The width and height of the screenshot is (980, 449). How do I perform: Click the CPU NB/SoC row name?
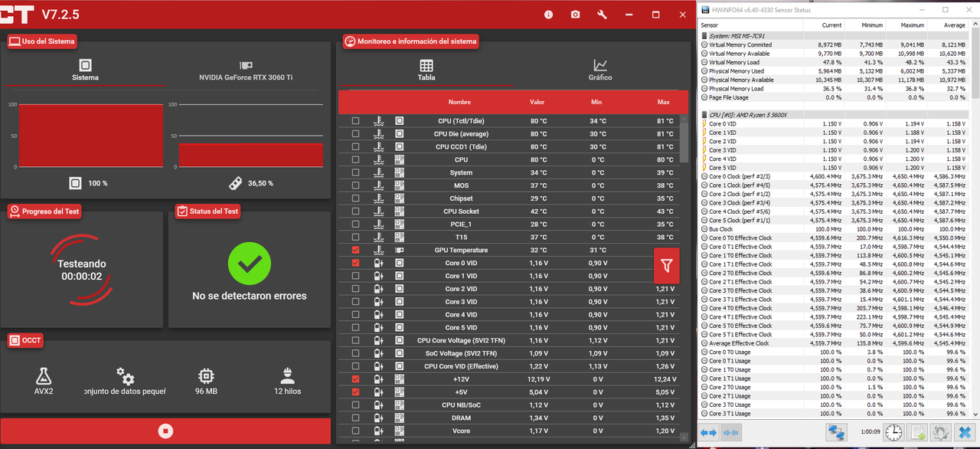[460, 405]
